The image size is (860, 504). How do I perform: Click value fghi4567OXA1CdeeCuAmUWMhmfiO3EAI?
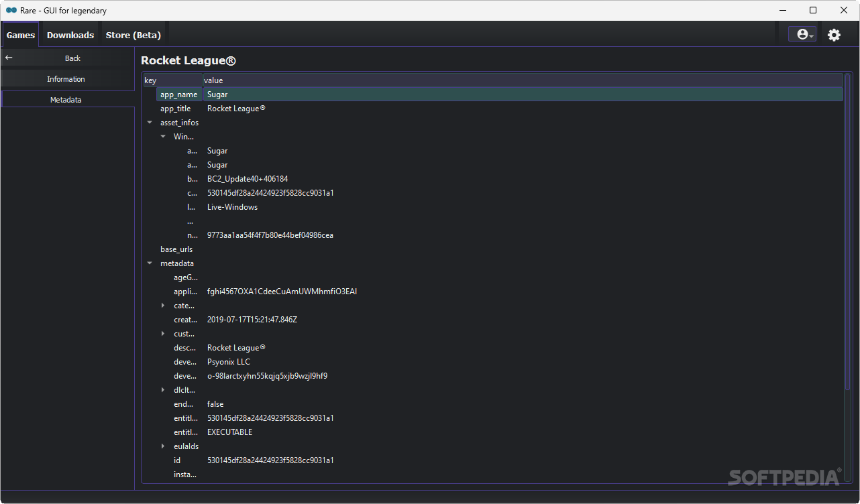[x=282, y=292]
